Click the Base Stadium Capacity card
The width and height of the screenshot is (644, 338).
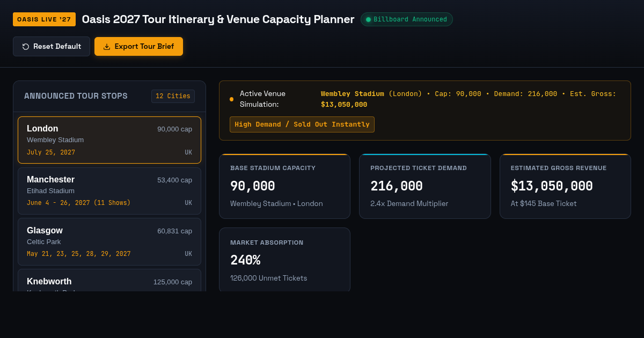coord(284,186)
